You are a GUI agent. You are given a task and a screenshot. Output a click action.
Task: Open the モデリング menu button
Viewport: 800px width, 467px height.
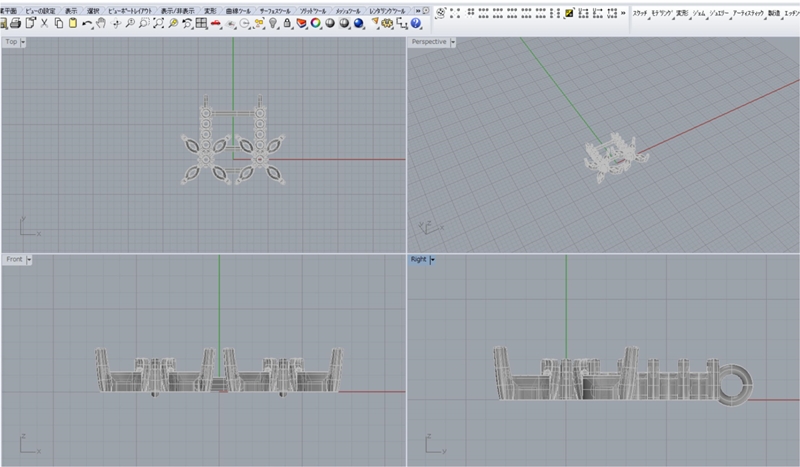[662, 13]
